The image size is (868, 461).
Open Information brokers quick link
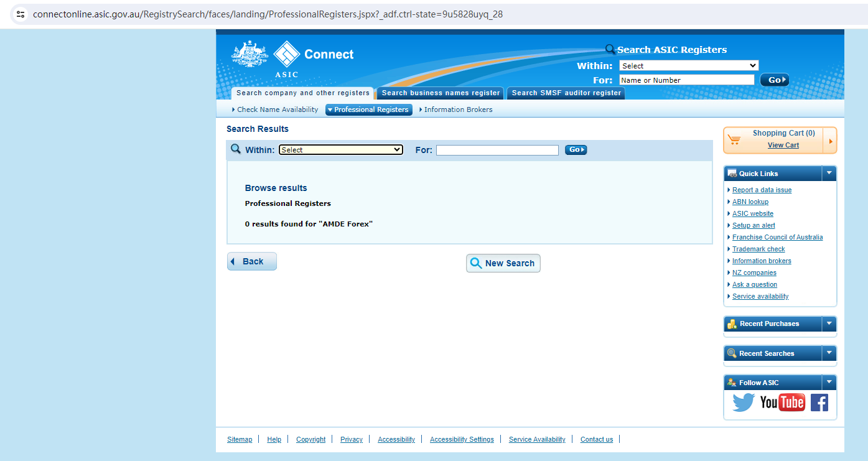coord(762,261)
